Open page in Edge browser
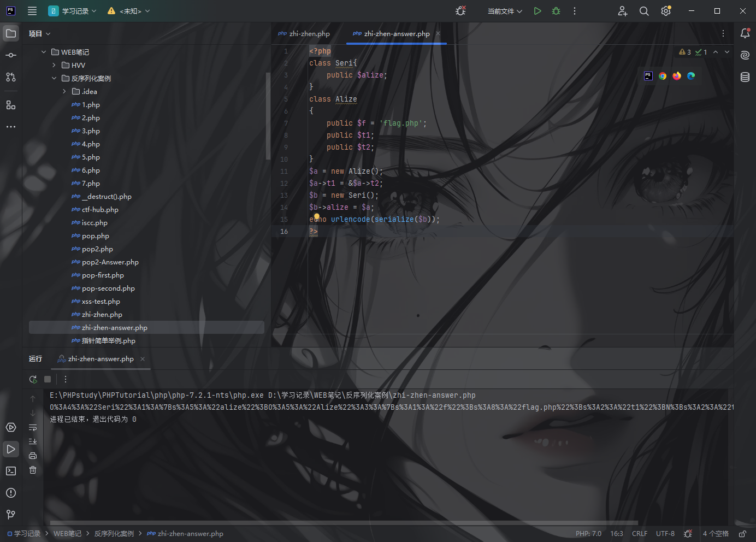The width and height of the screenshot is (756, 542). 691,76
